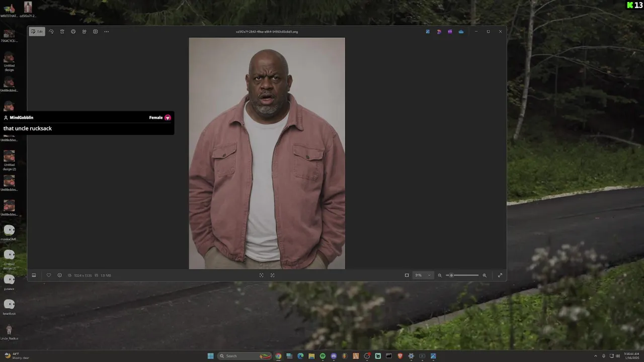Click the zoom out magnifier icon

tap(440, 275)
